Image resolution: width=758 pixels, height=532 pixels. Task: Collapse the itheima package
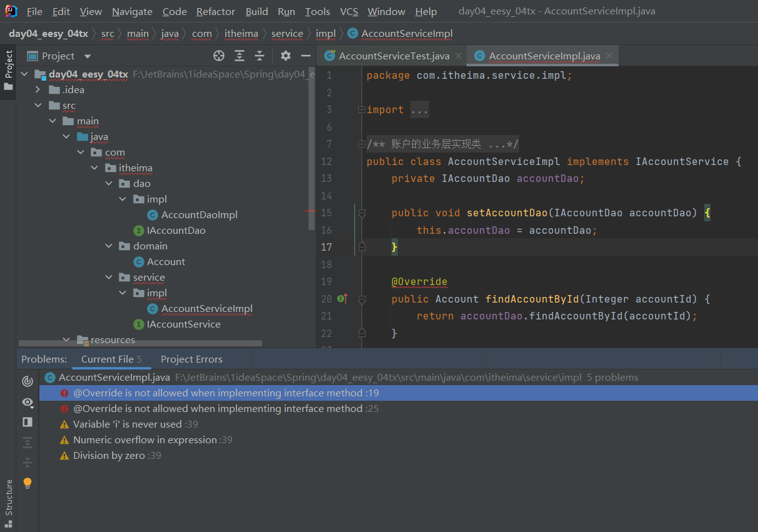[94, 168]
